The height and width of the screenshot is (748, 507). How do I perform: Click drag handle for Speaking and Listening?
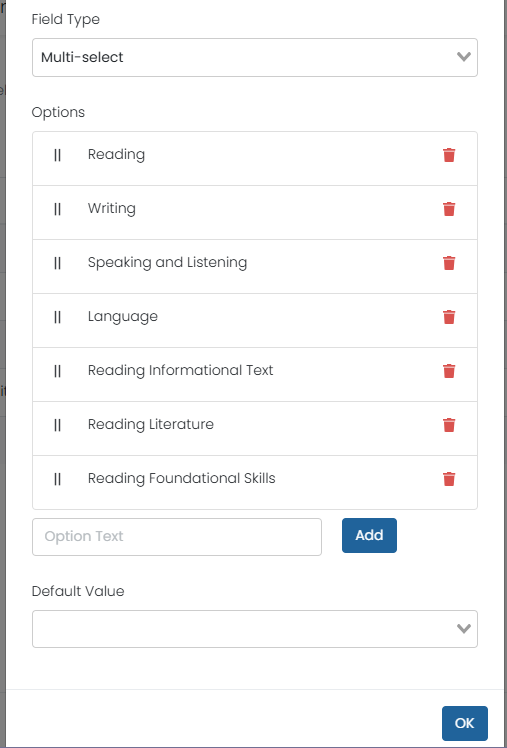tap(57, 263)
